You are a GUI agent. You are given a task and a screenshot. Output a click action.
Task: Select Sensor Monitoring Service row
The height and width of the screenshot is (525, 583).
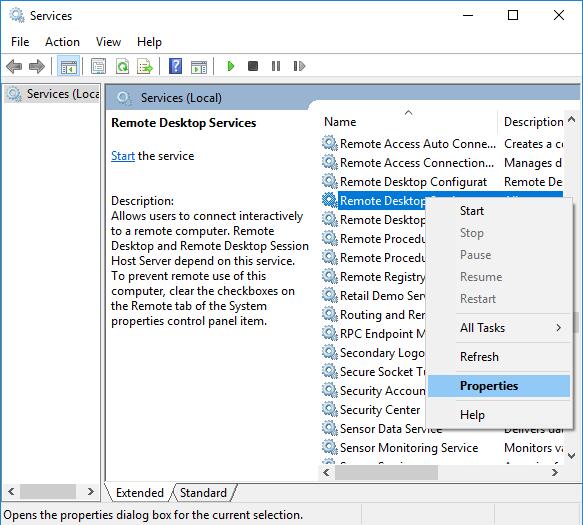click(x=442, y=447)
